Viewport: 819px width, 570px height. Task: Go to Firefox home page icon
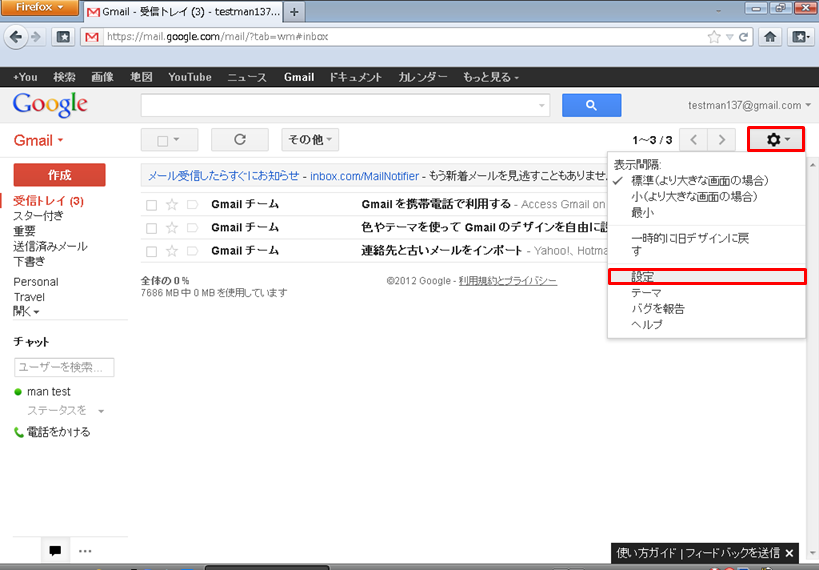pyautogui.click(x=770, y=37)
